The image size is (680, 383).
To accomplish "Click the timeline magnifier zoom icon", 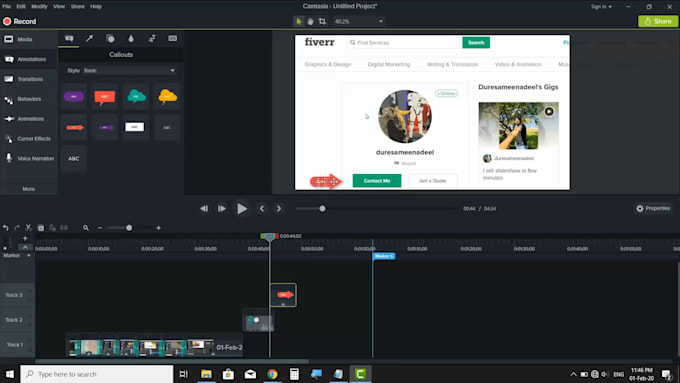I will [86, 228].
